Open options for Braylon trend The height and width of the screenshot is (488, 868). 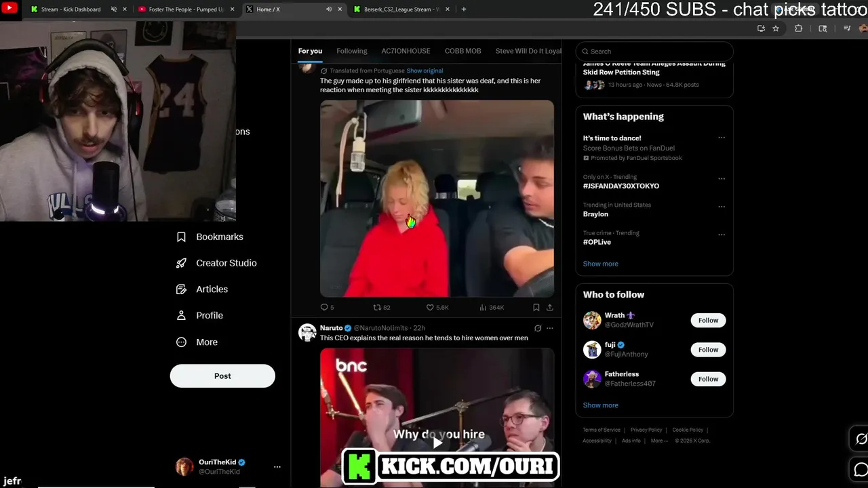(x=722, y=206)
